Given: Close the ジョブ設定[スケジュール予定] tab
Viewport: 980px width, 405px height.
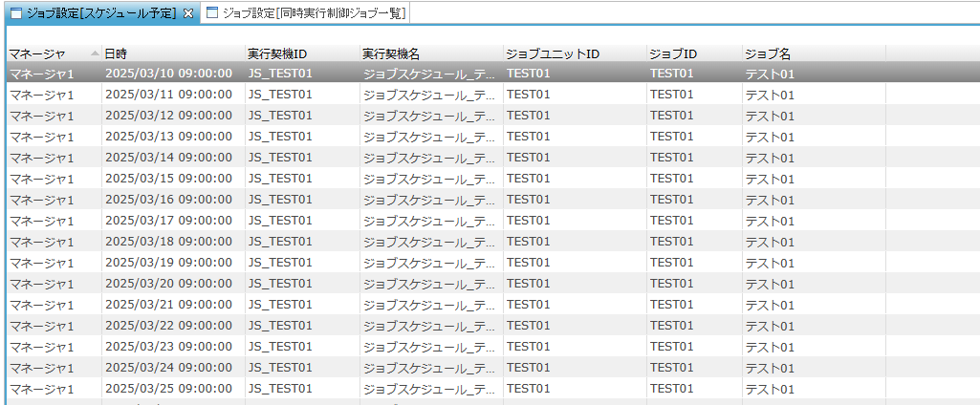Looking at the screenshot, I should coord(188,13).
